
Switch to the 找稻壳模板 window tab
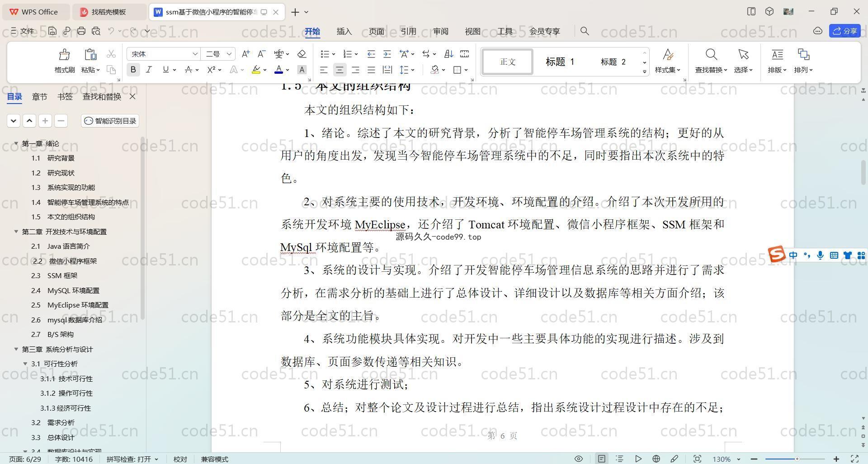click(109, 12)
